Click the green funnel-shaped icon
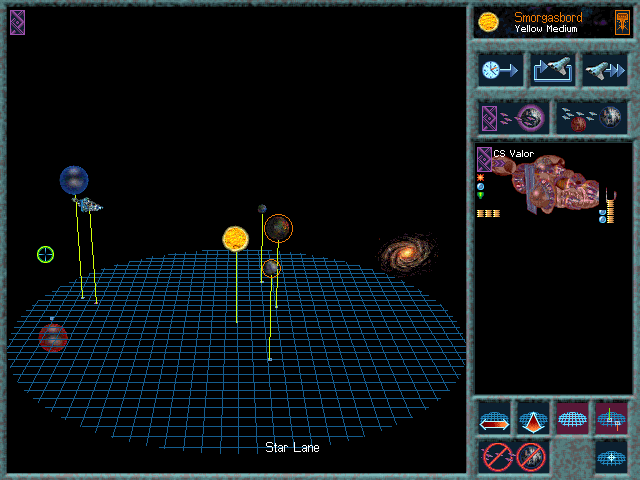The height and width of the screenshot is (480, 640). (480, 196)
